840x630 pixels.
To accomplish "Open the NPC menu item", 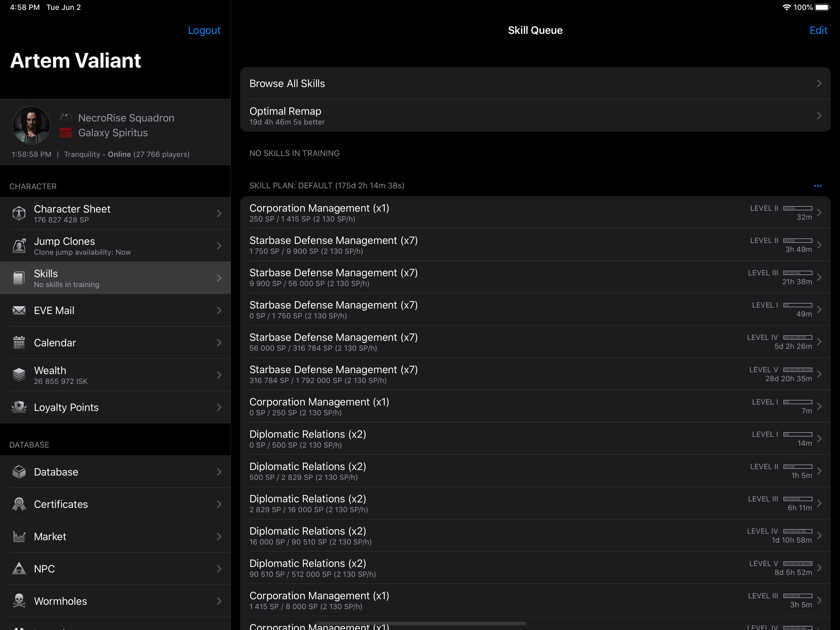I will click(115, 568).
